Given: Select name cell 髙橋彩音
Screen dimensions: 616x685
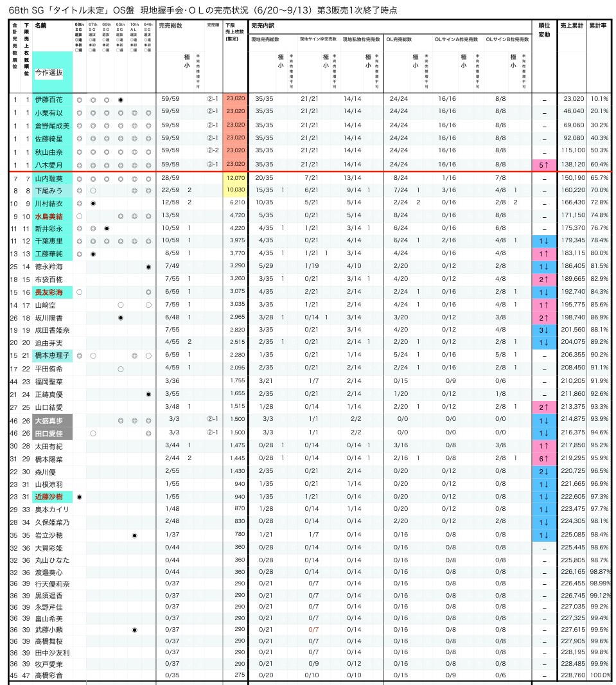Looking at the screenshot, I should [53, 675].
